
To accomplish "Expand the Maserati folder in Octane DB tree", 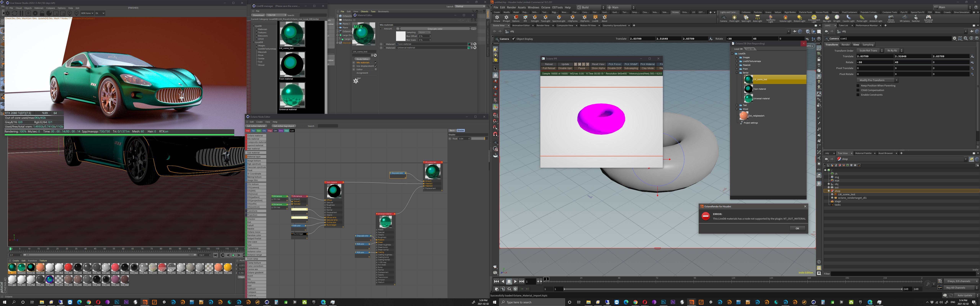I will coord(737,65).
